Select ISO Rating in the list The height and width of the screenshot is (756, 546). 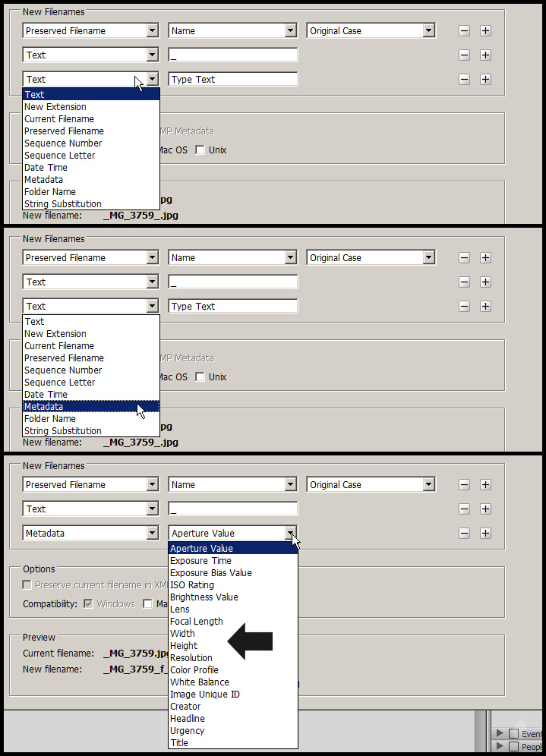click(x=191, y=585)
